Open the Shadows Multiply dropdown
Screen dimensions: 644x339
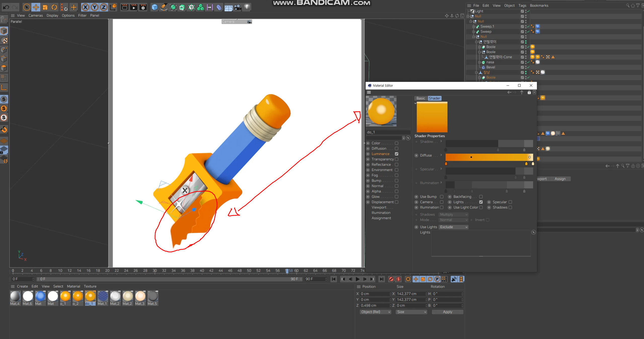coord(454,215)
